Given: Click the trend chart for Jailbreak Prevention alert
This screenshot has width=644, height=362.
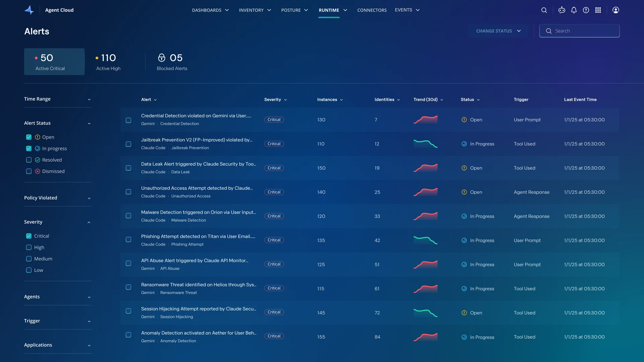Looking at the screenshot, I should click(426, 144).
